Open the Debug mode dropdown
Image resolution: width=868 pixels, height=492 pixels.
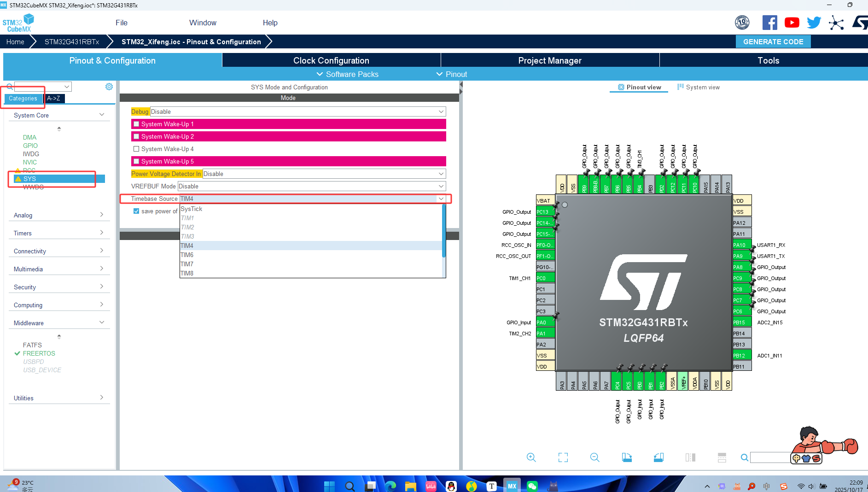coord(298,111)
